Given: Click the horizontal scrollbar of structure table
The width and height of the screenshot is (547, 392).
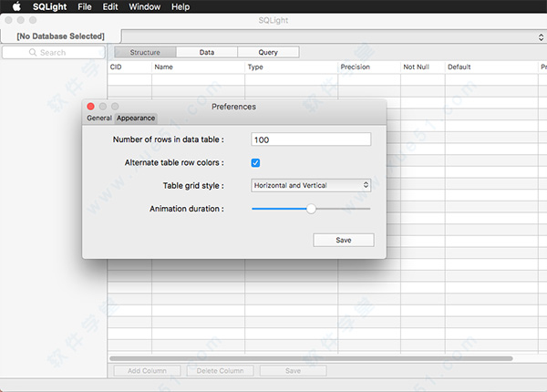Looking at the screenshot, I should (x=311, y=358).
